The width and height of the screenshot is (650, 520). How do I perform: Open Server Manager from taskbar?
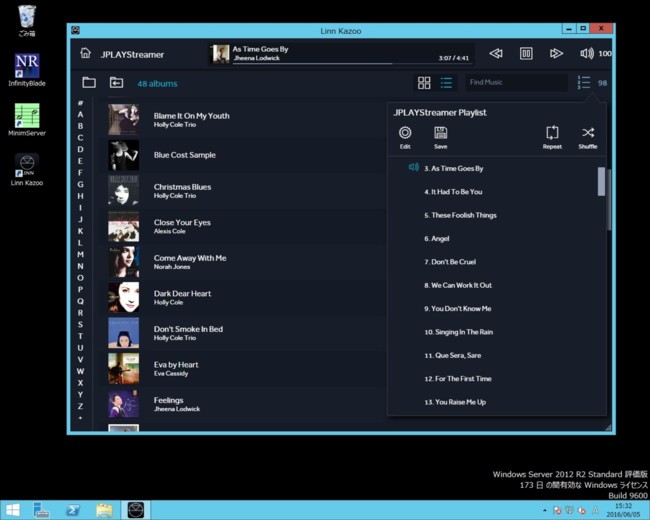coord(41,510)
